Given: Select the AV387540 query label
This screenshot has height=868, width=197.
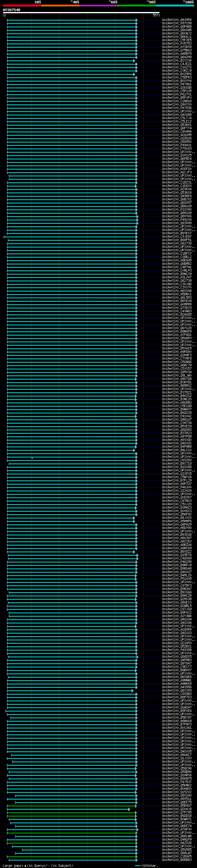Looking at the screenshot, I should tap(11, 10).
